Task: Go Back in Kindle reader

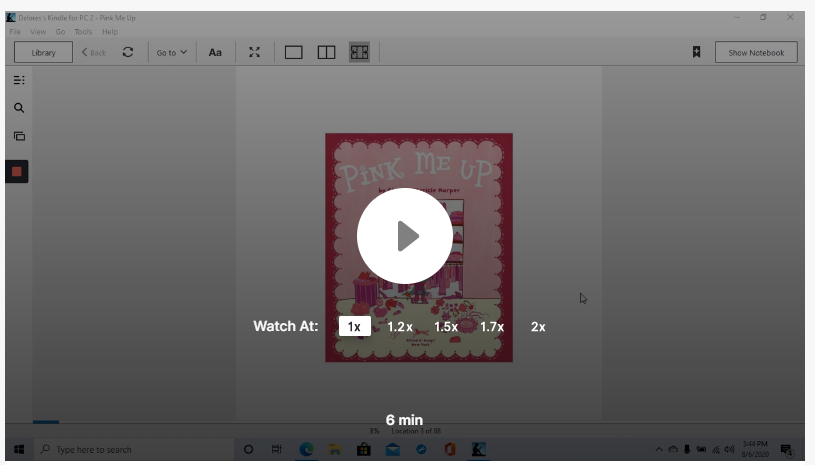Action: coord(94,52)
